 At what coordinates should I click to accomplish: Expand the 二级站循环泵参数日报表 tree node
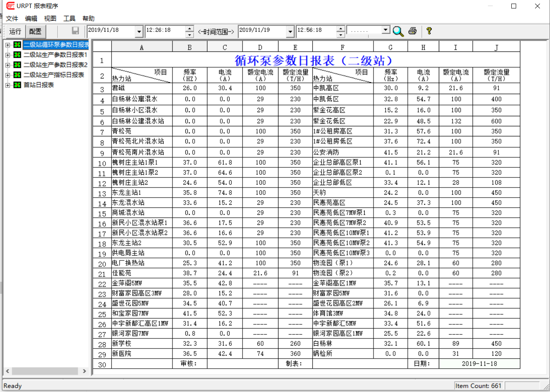[x=7, y=45]
